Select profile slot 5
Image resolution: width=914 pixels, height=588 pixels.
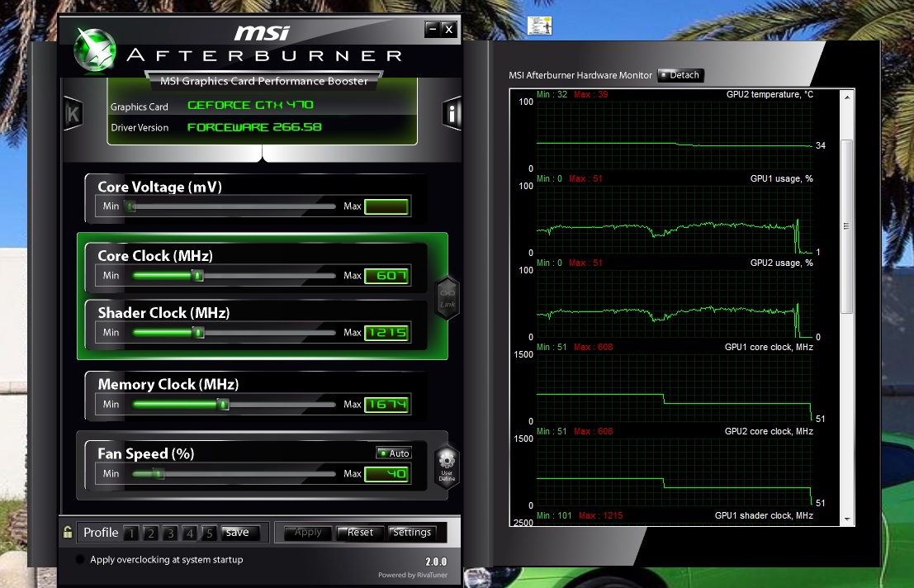(x=209, y=533)
